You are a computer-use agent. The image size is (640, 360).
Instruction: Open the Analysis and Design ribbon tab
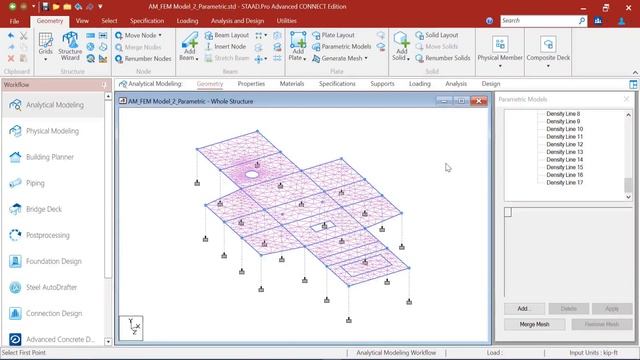(237, 21)
